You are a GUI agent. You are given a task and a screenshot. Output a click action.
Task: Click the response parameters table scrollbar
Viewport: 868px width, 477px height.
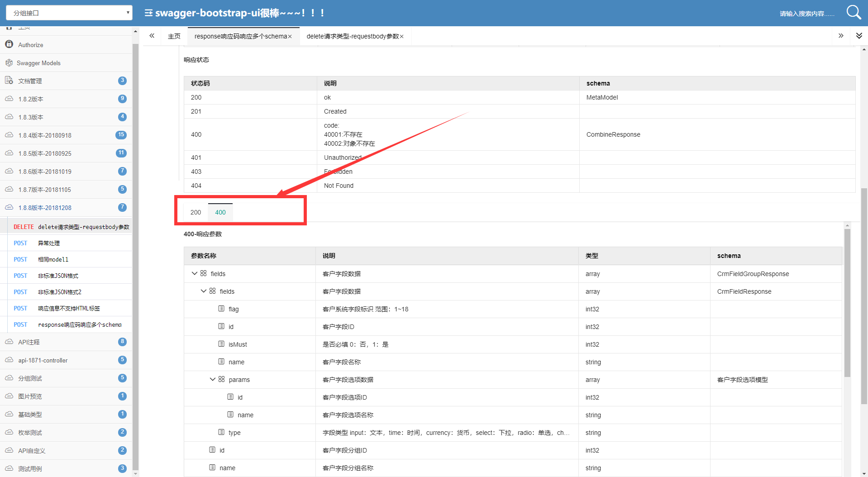pyautogui.click(x=847, y=303)
